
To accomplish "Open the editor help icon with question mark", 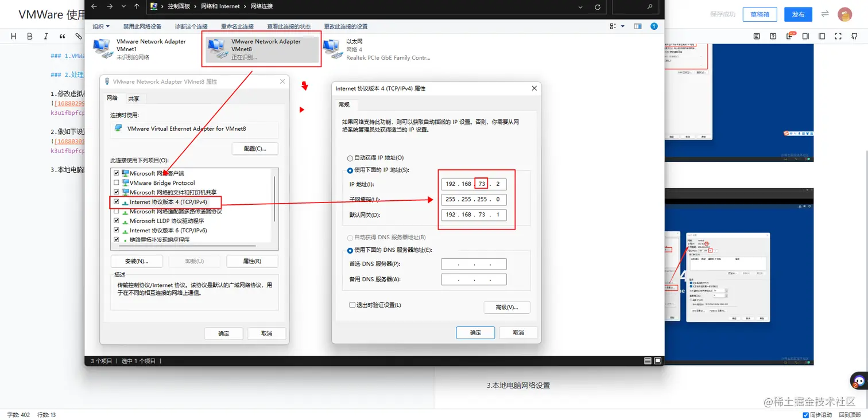I will [773, 36].
